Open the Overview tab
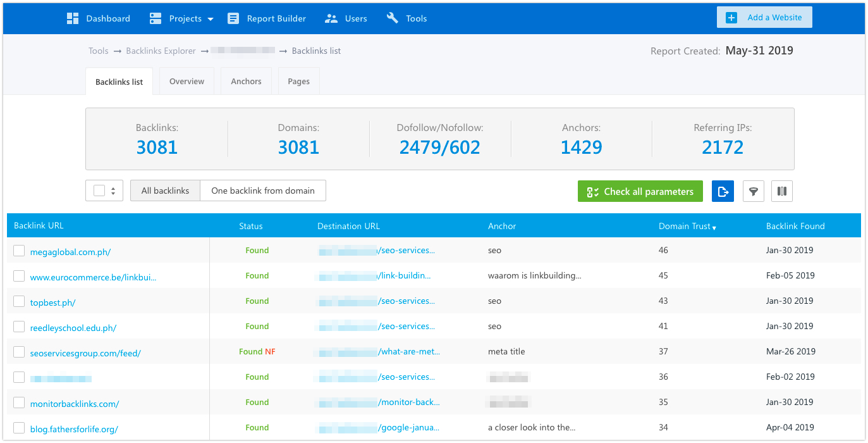The height and width of the screenshot is (443, 868). [x=186, y=81]
